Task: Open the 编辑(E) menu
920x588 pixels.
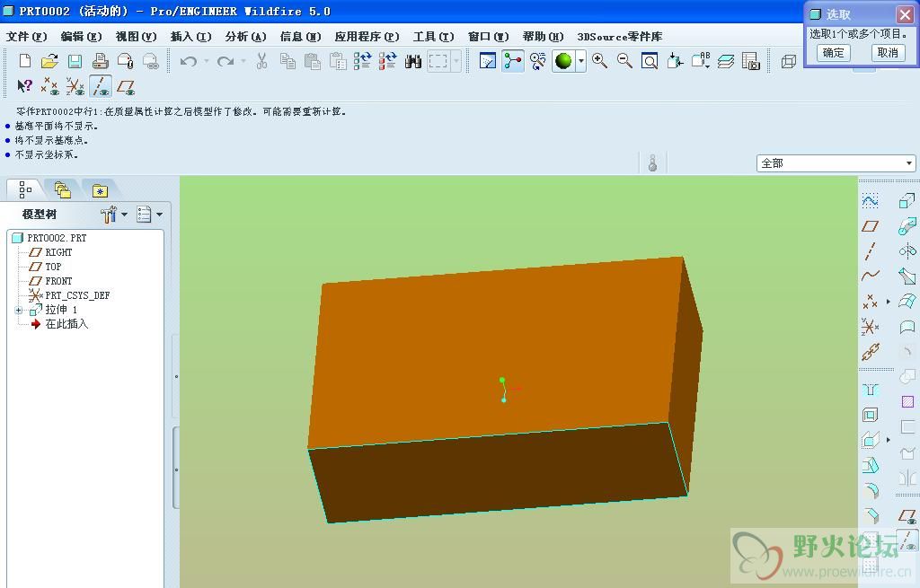Action: coord(81,36)
